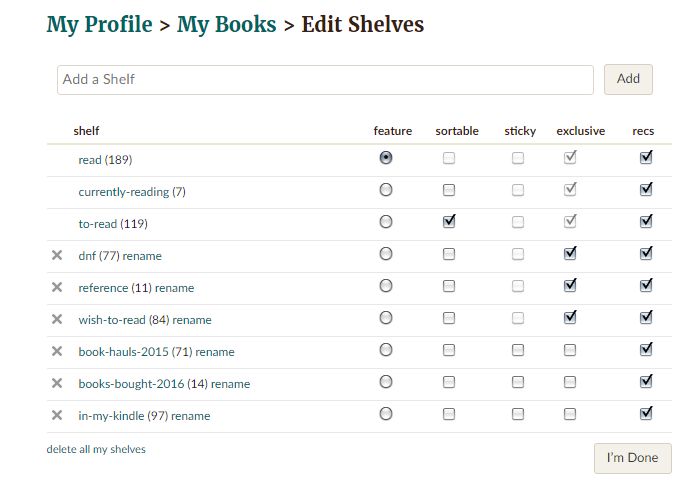Viewport: 691px width, 500px height.
Task: Open My Books breadcrumb link
Action: pyautogui.click(x=226, y=24)
